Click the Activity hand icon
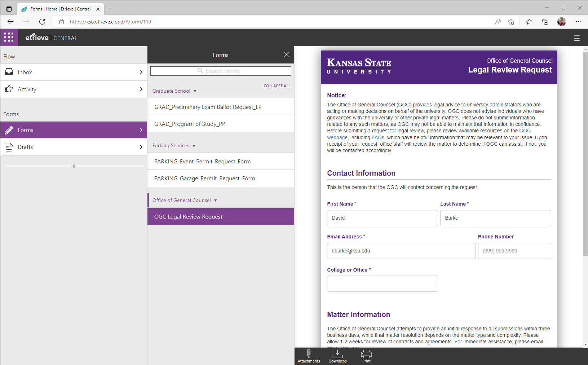588x365 pixels. point(9,89)
